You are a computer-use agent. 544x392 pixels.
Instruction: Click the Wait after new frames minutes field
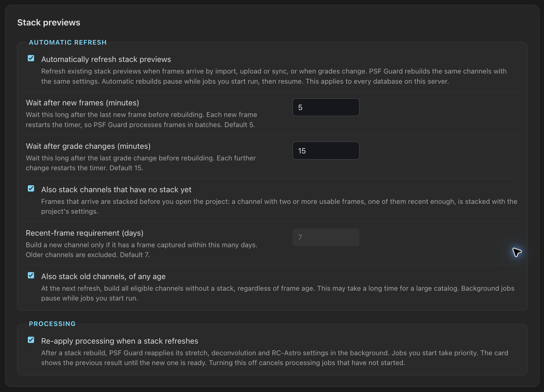pos(326,107)
